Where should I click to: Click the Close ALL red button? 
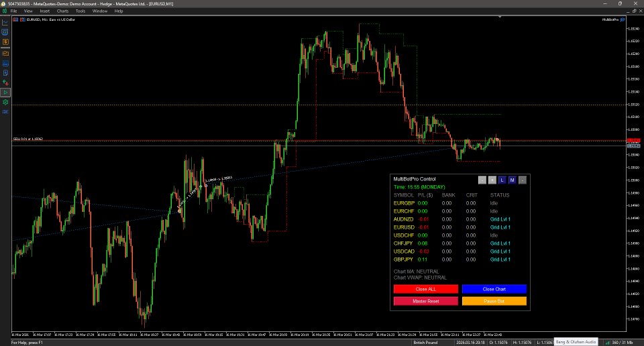425,289
